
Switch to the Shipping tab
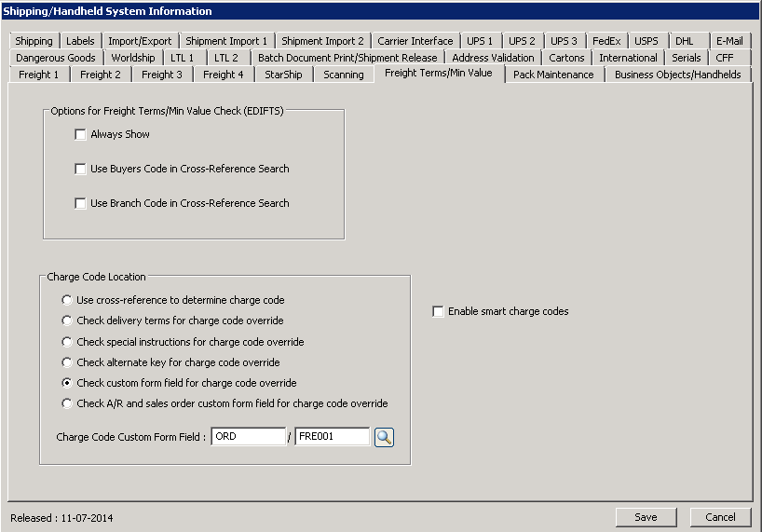point(34,41)
